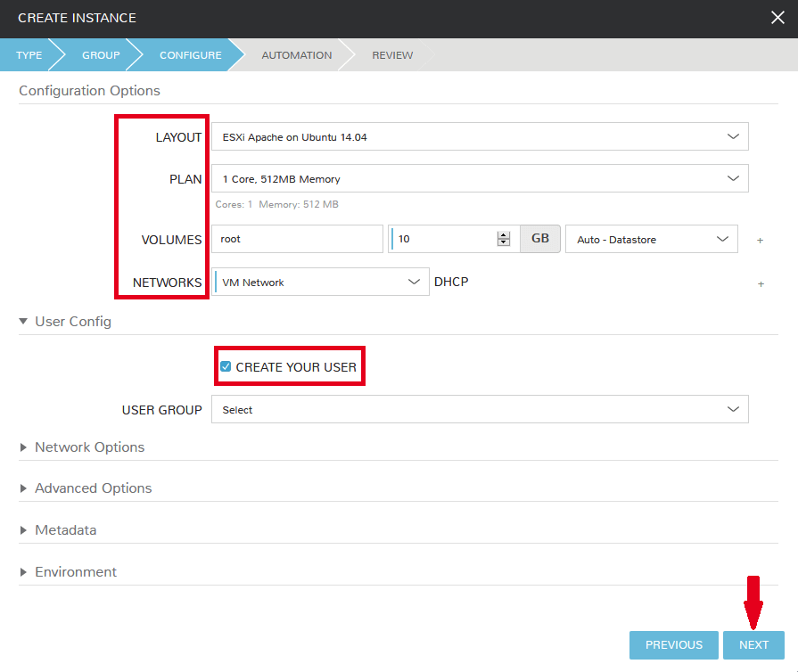Open the User Group dropdown

pos(480,410)
